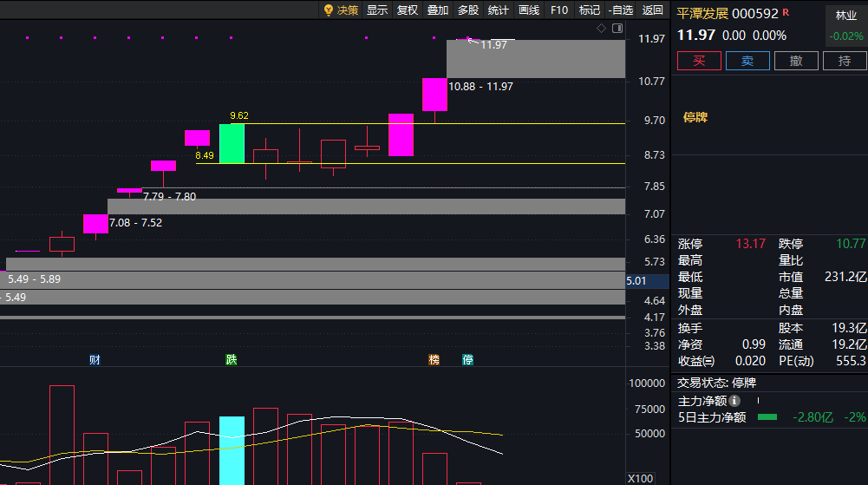Click the 5日主力净额 value -2.80亿
Screen dimensions: 868x485
coord(813,417)
